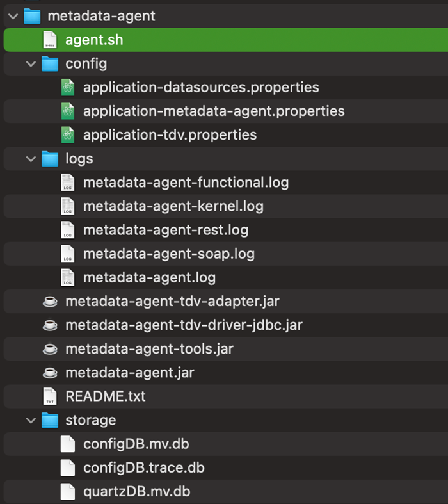Click the metadata-agent-tools.jar Java icon
The height and width of the screenshot is (504, 448).
click(x=50, y=349)
